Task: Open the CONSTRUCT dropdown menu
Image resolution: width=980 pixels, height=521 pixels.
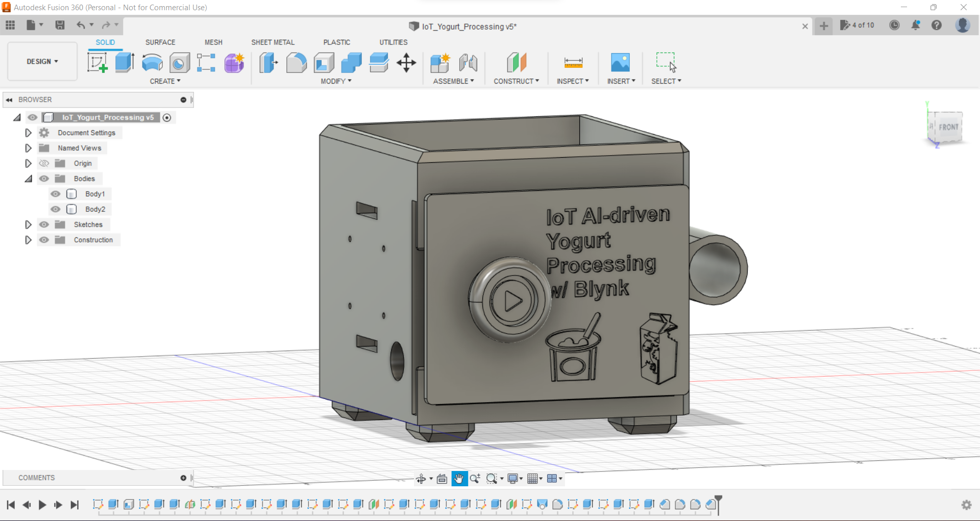Action: pyautogui.click(x=516, y=81)
